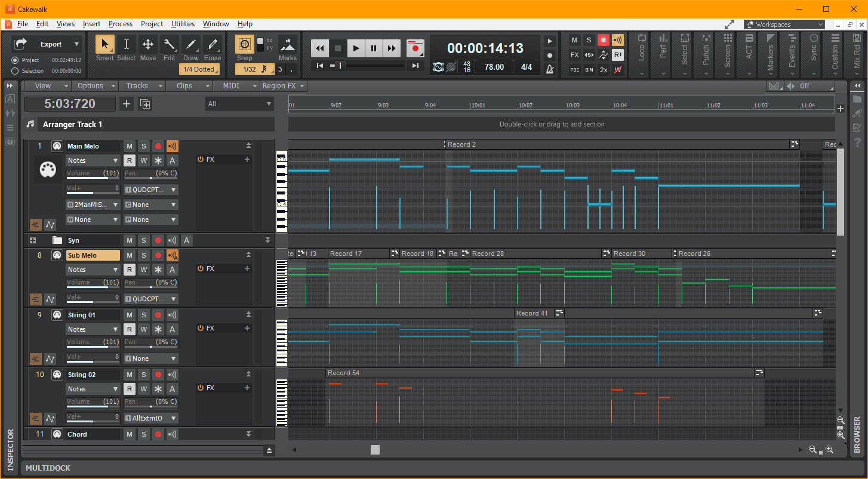The width and height of the screenshot is (868, 479).
Task: Open the Sub Melo Notes edit filter dropdown
Action: click(93, 270)
